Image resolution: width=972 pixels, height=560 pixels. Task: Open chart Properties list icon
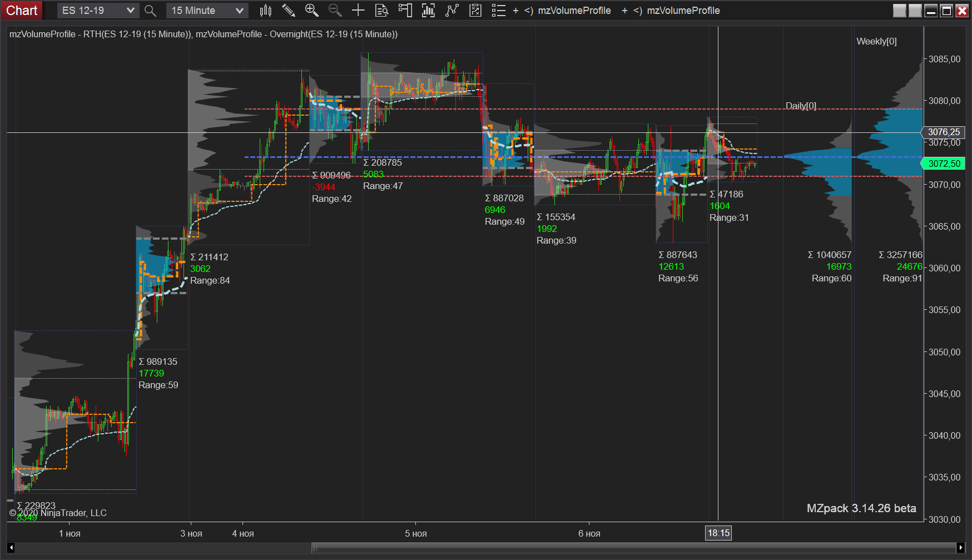click(x=499, y=11)
